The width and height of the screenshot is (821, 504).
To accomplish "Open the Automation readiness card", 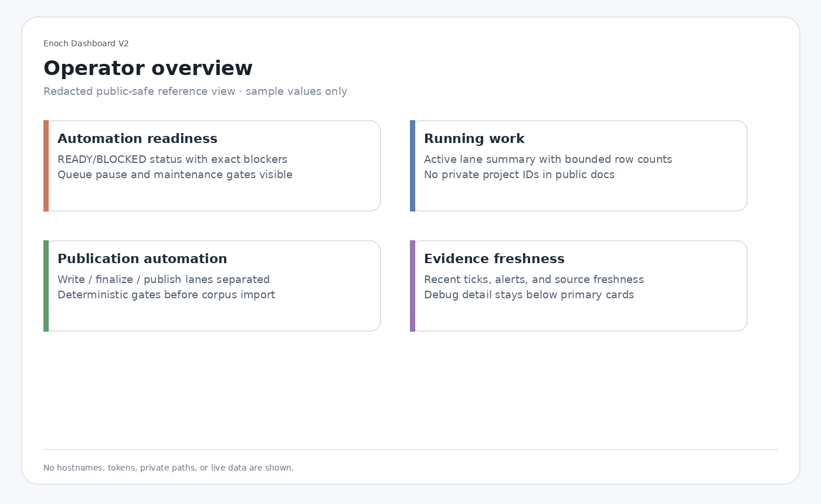I will (x=212, y=166).
